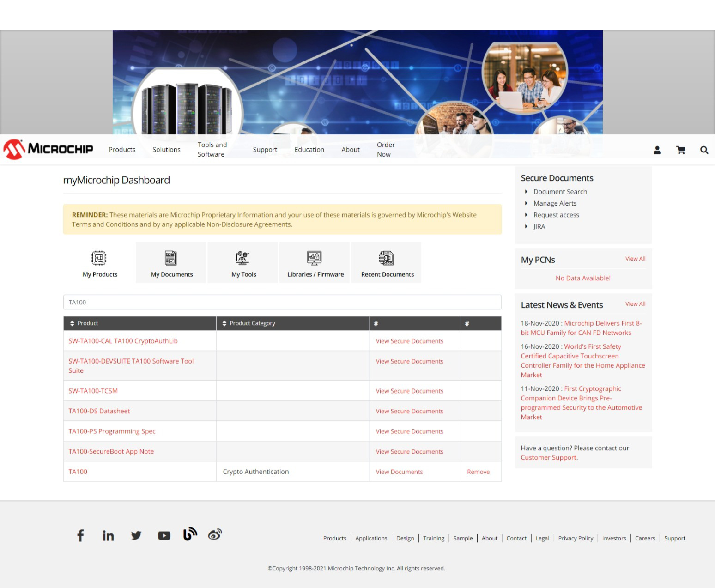This screenshot has height=588, width=715.
Task: Open the Education menu
Action: (309, 150)
